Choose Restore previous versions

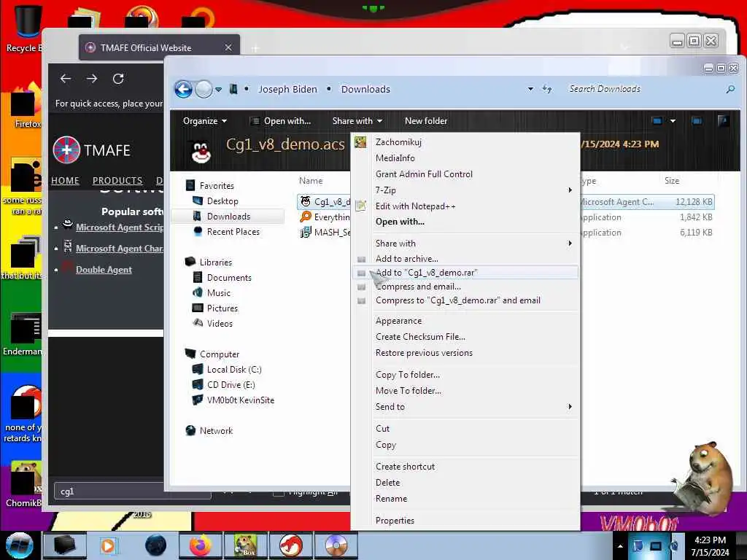pos(465,353)
